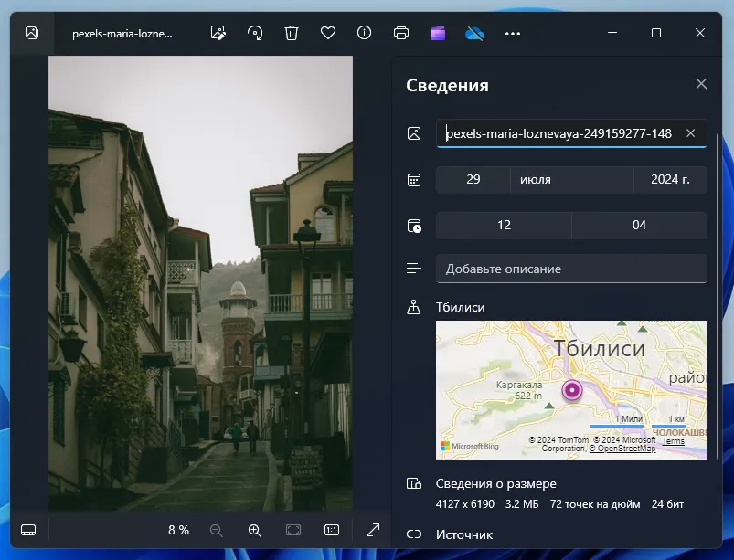Adjust zoom via the 8 % control
The width and height of the screenshot is (734, 560).
coord(180,530)
